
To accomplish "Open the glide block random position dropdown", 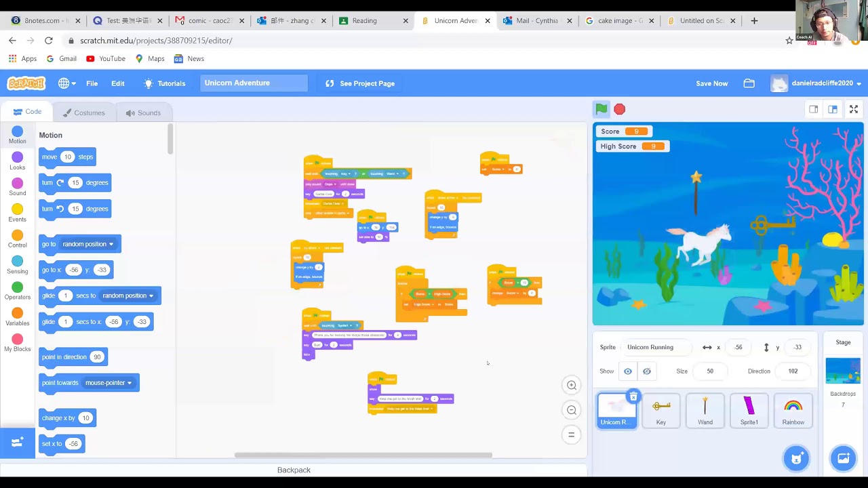I will click(x=128, y=296).
